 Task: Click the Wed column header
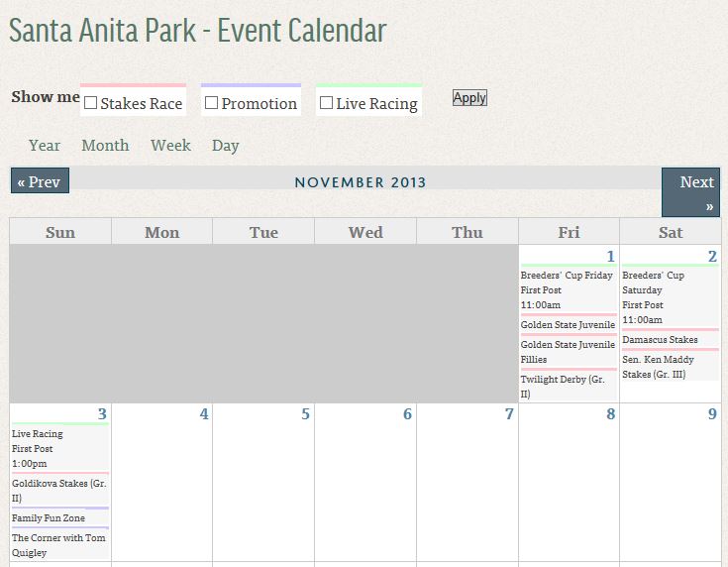(365, 232)
